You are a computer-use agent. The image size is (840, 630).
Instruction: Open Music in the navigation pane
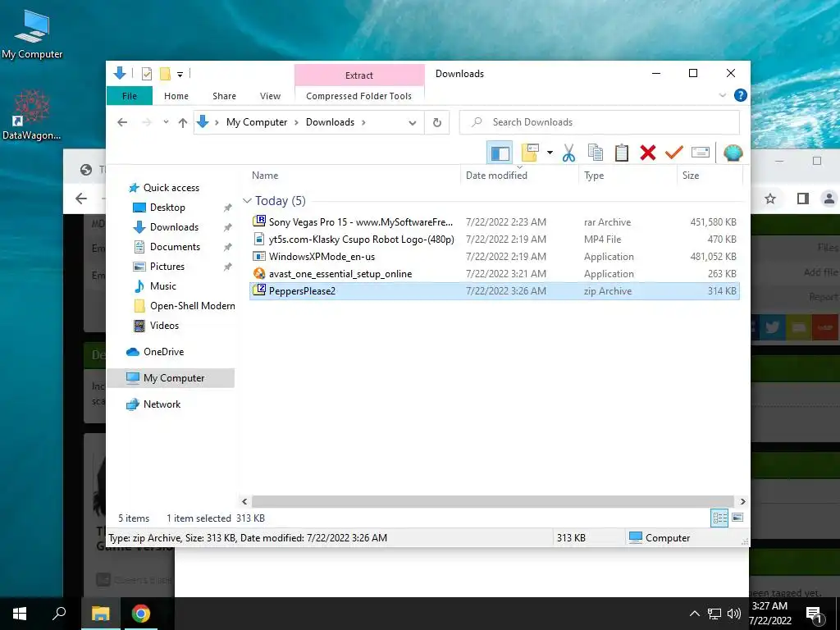[163, 286]
